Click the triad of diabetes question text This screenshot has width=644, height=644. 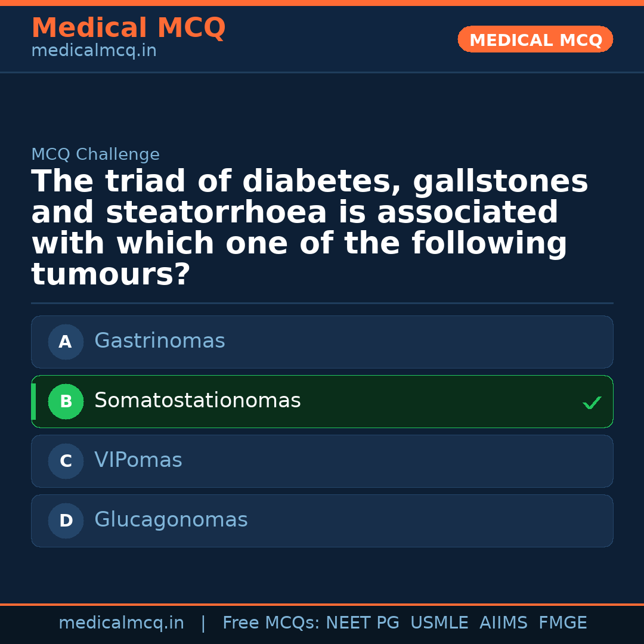pyautogui.click(x=309, y=228)
